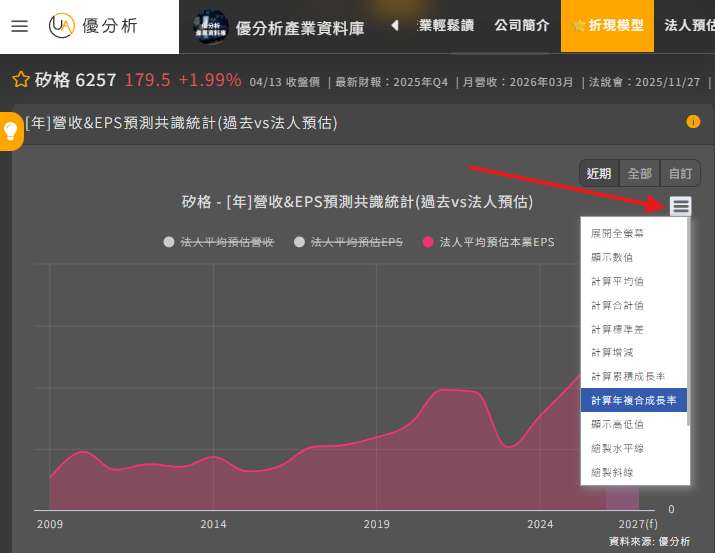The height and width of the screenshot is (553, 715).
Task: Click the orange info icon
Action: click(x=693, y=122)
